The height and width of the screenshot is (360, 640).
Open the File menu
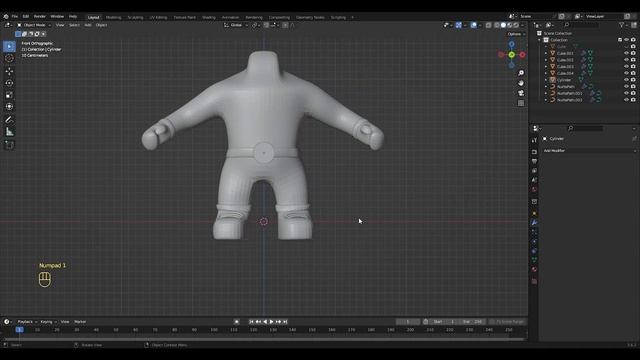tap(15, 17)
